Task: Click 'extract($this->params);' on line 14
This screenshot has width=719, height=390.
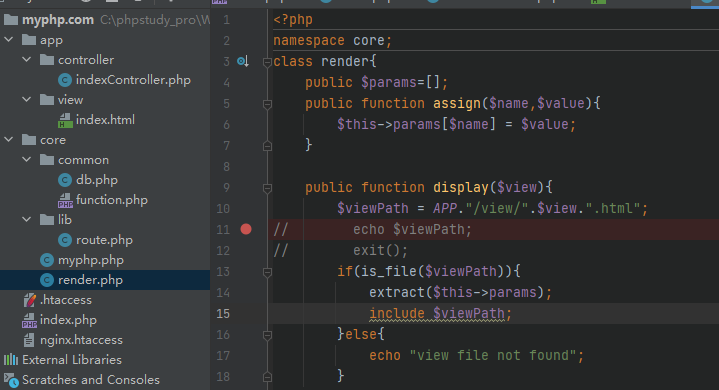Action: (x=460, y=292)
